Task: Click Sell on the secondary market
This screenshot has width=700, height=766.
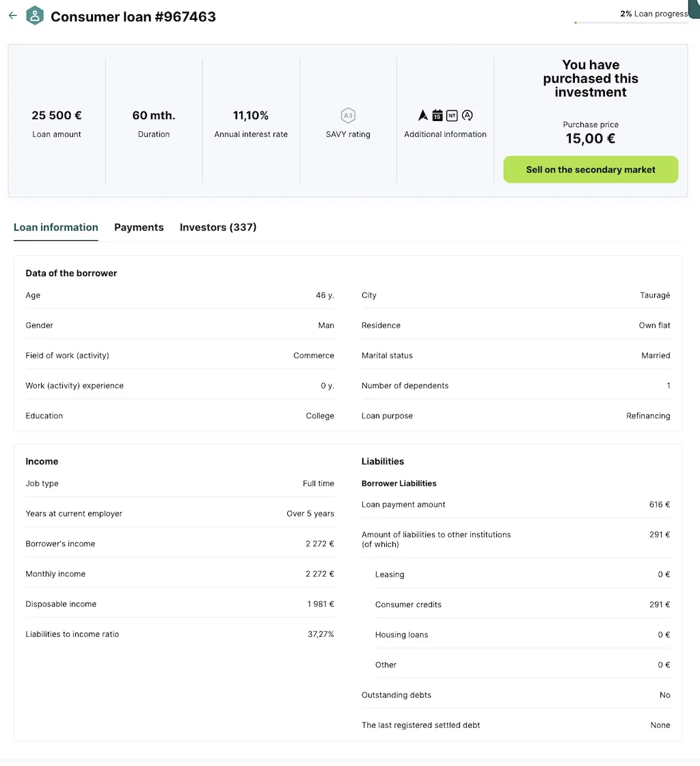Action: (x=591, y=170)
